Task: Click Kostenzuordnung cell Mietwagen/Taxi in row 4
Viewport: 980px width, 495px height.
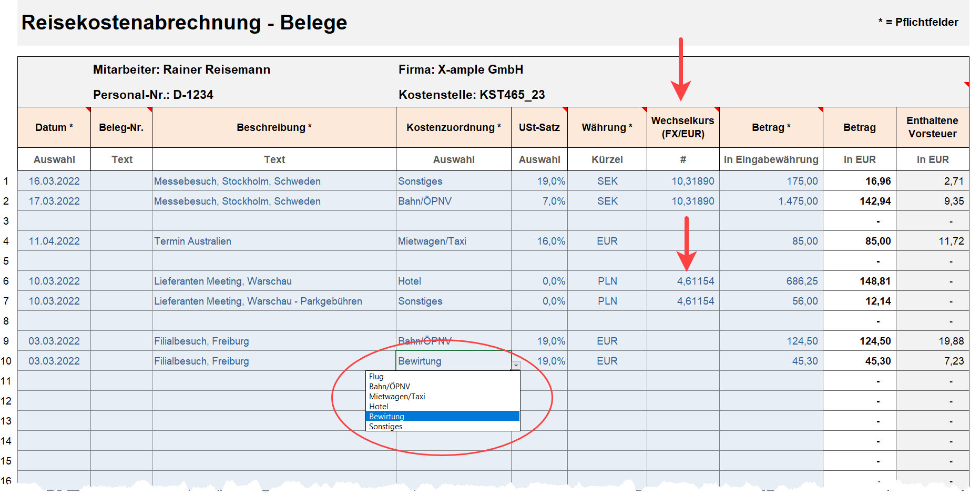Action: pyautogui.click(x=432, y=241)
